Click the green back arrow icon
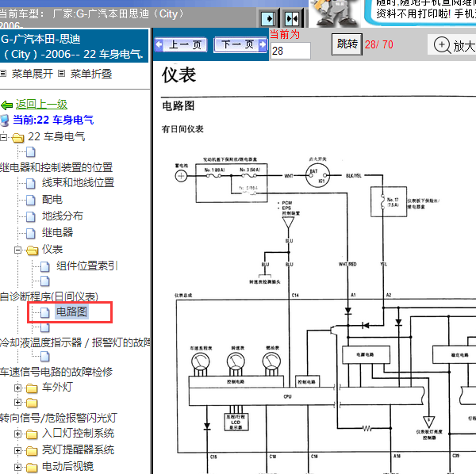476x474 pixels. click(x=6, y=105)
